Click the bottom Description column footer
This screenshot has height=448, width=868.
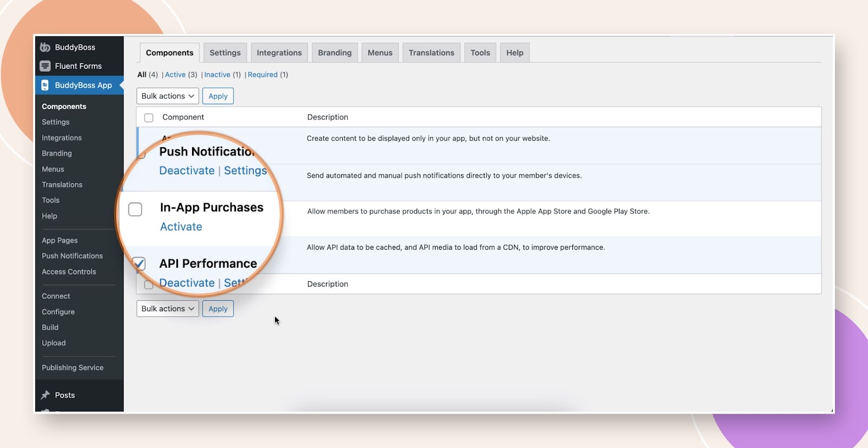tap(328, 284)
